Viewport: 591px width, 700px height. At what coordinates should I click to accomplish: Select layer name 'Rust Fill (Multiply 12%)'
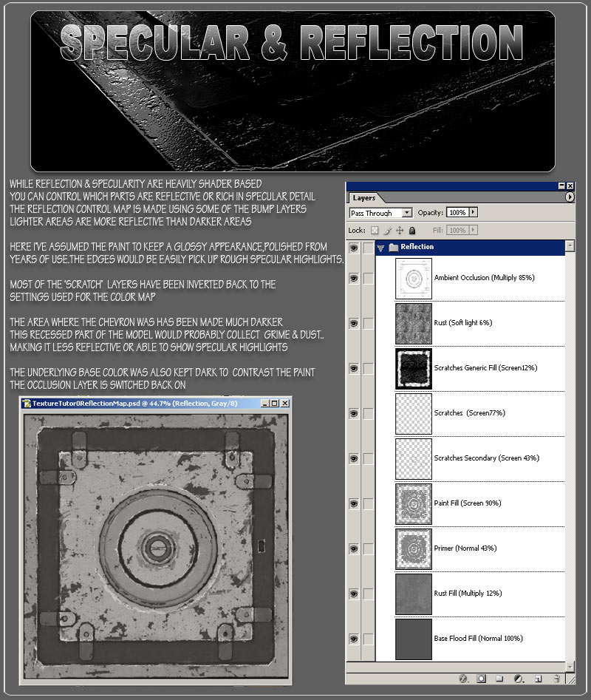tap(468, 594)
